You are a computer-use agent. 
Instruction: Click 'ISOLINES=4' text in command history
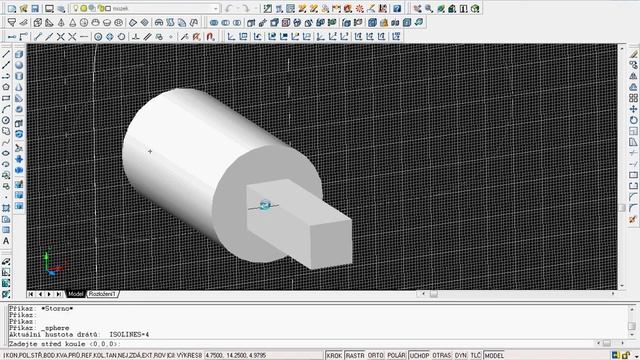point(129,334)
